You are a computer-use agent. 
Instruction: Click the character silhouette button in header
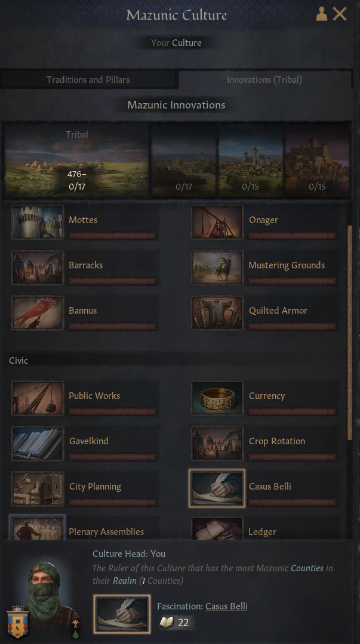pyautogui.click(x=321, y=14)
